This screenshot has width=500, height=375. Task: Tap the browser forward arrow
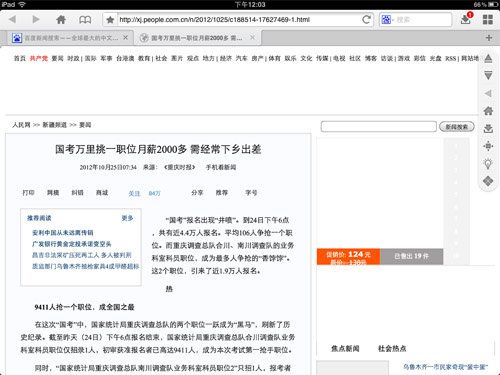pos(36,19)
